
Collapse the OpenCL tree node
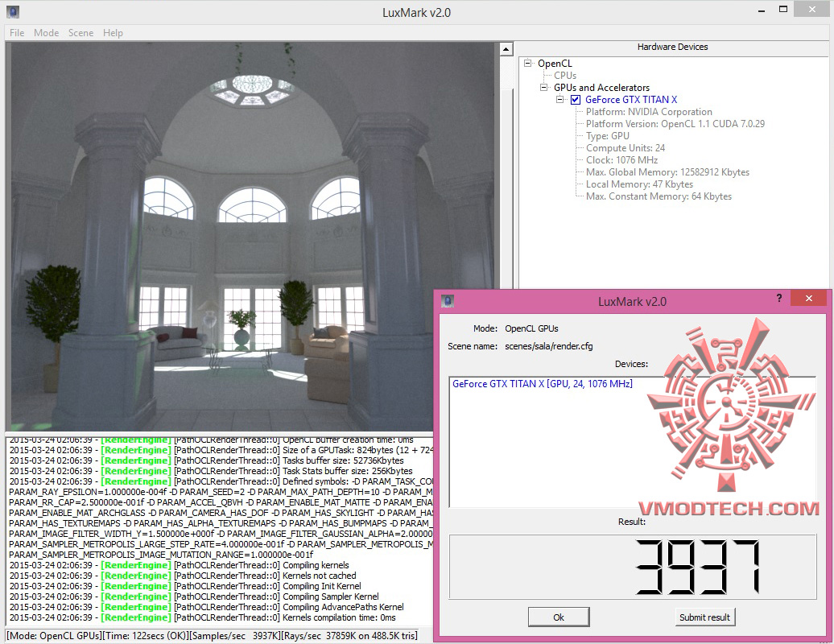[527, 64]
